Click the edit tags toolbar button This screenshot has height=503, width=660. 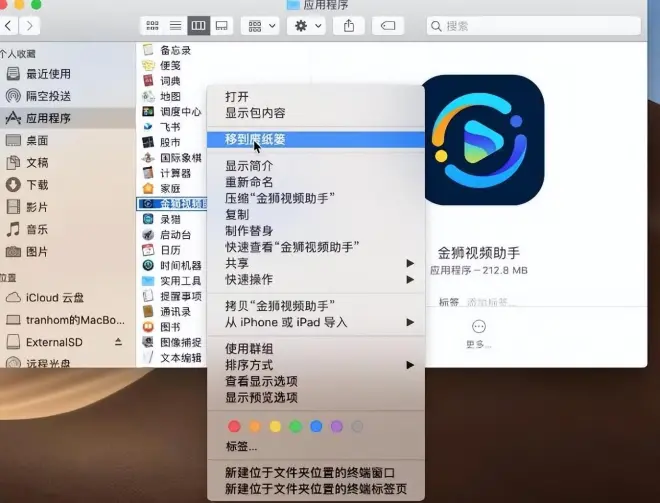pyautogui.click(x=388, y=26)
